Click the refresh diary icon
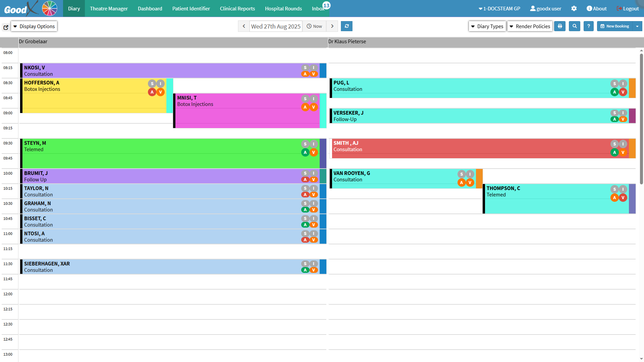 pyautogui.click(x=346, y=26)
